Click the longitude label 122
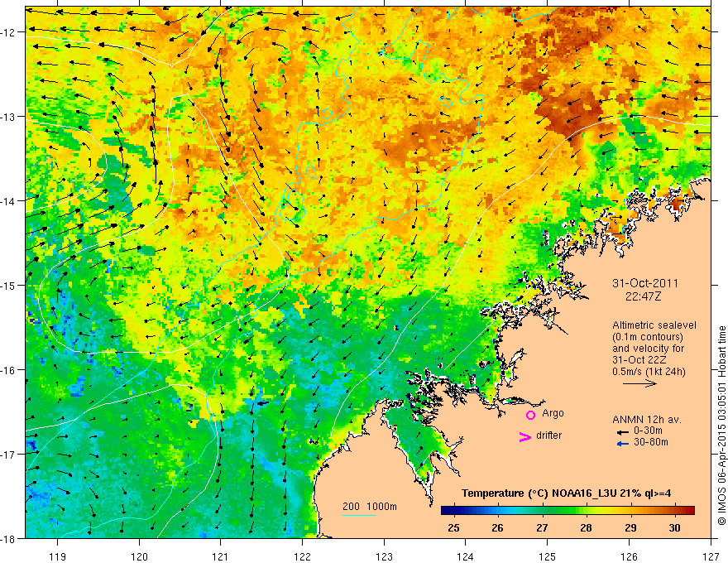Screen dimensions: 728x563 pos(302,556)
